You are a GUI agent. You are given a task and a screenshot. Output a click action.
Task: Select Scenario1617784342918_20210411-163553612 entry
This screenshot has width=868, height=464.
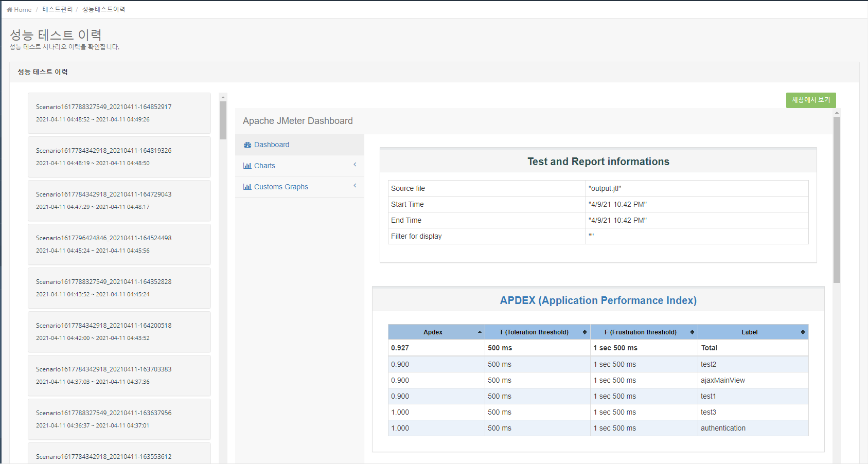click(119, 453)
